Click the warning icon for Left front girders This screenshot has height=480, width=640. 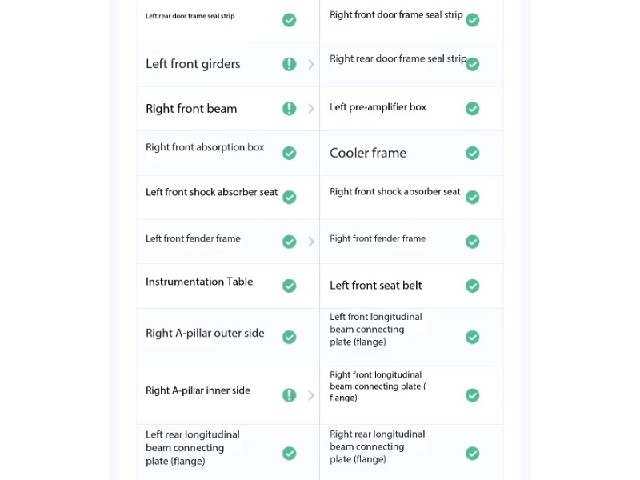pyautogui.click(x=289, y=64)
